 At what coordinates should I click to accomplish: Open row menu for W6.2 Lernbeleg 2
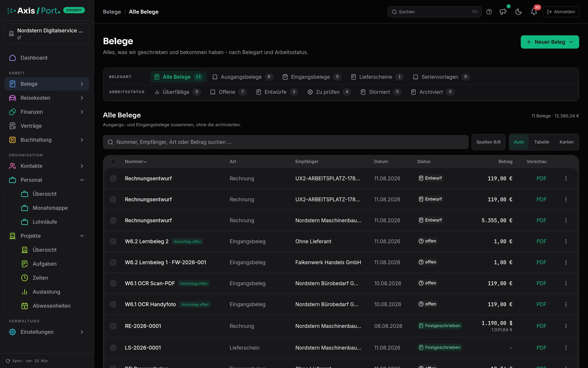tap(566, 241)
